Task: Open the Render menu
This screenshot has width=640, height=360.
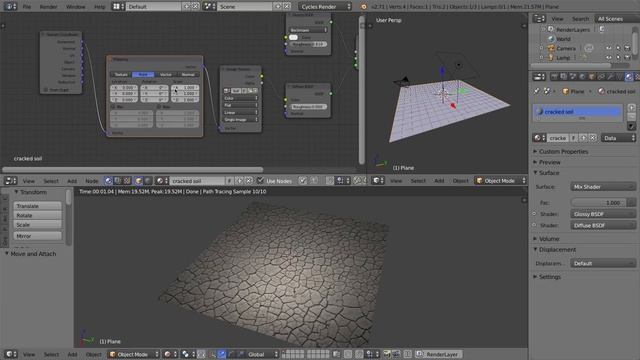Action: pyautogui.click(x=48, y=7)
